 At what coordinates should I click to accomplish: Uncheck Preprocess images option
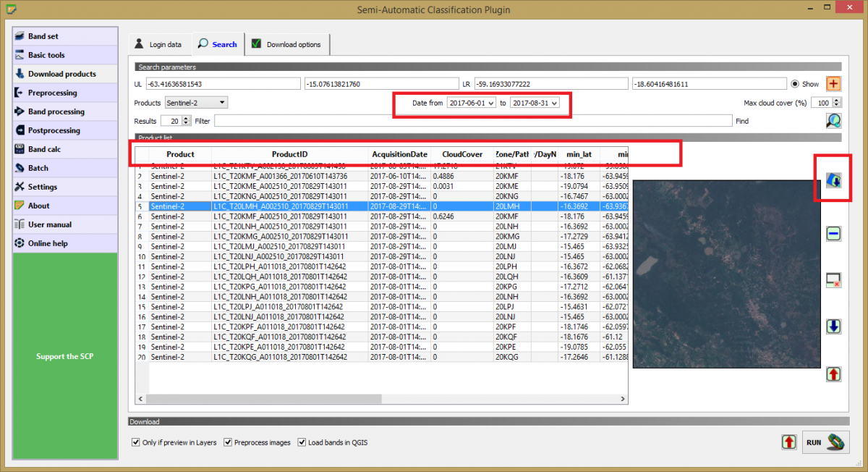[x=229, y=442]
